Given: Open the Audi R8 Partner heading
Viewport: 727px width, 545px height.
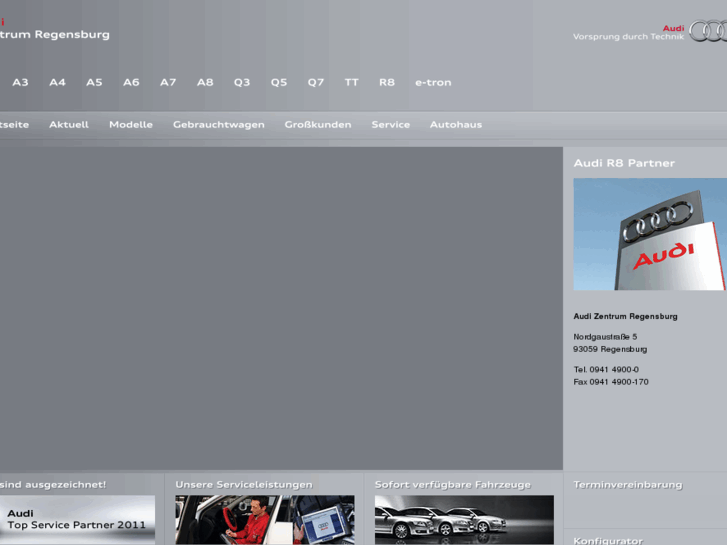Looking at the screenshot, I should tap(624, 163).
